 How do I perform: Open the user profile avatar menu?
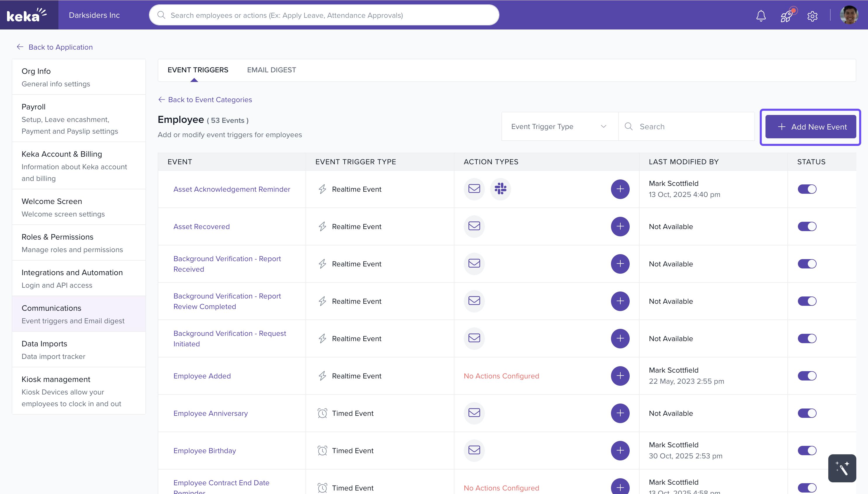click(x=849, y=15)
